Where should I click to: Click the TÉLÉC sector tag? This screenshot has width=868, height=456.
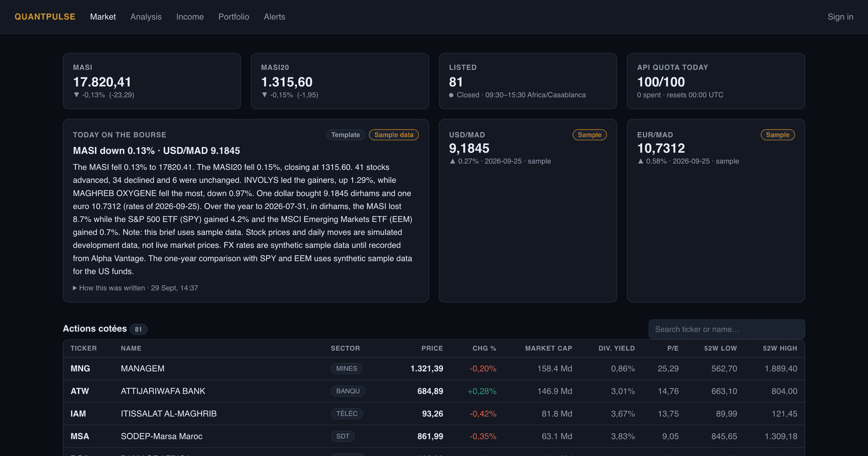[347, 414]
